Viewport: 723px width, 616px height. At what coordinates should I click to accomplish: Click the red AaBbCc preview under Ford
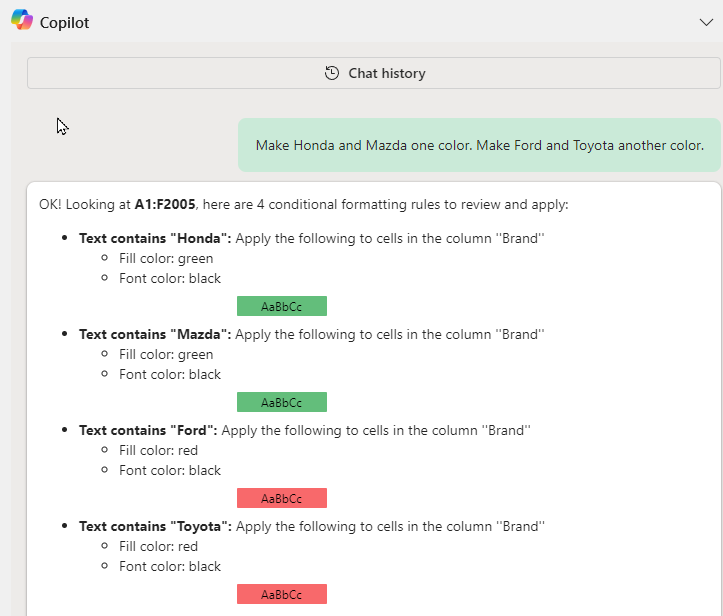click(281, 498)
